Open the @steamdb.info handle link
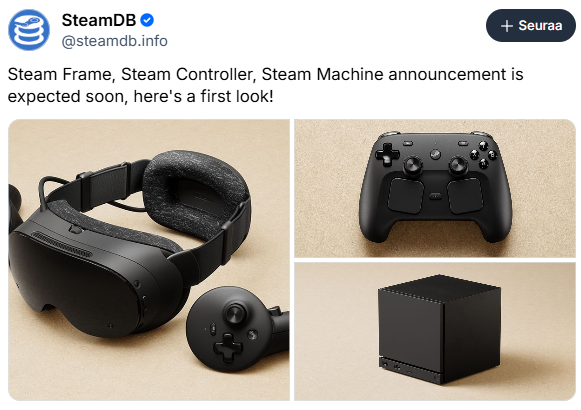The image size is (581, 410). point(114,41)
